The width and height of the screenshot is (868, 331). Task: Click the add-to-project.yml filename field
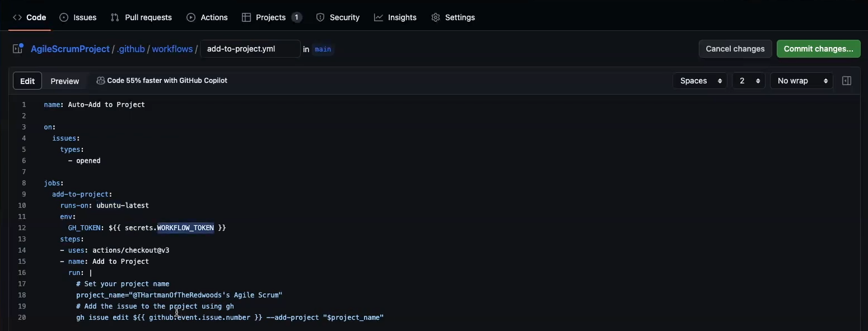pyautogui.click(x=250, y=49)
